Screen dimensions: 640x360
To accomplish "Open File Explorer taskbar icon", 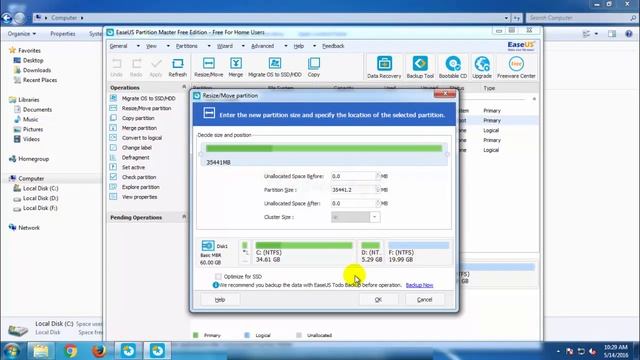I will (x=41, y=351).
